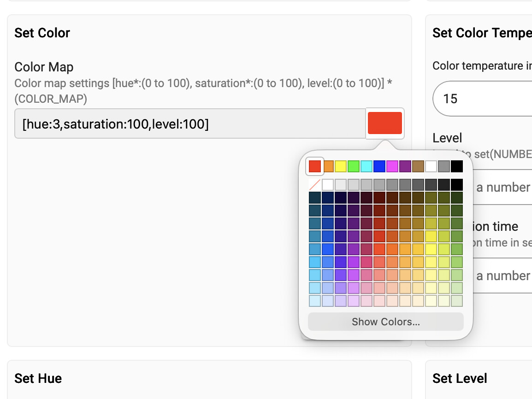The width and height of the screenshot is (532, 399).
Task: Click the no-color diagonal slash swatch
Action: [x=315, y=185]
